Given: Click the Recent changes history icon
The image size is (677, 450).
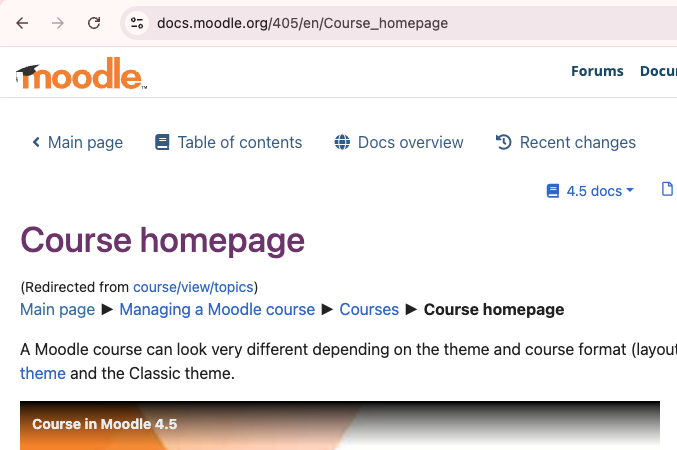Looking at the screenshot, I should pyautogui.click(x=503, y=142).
